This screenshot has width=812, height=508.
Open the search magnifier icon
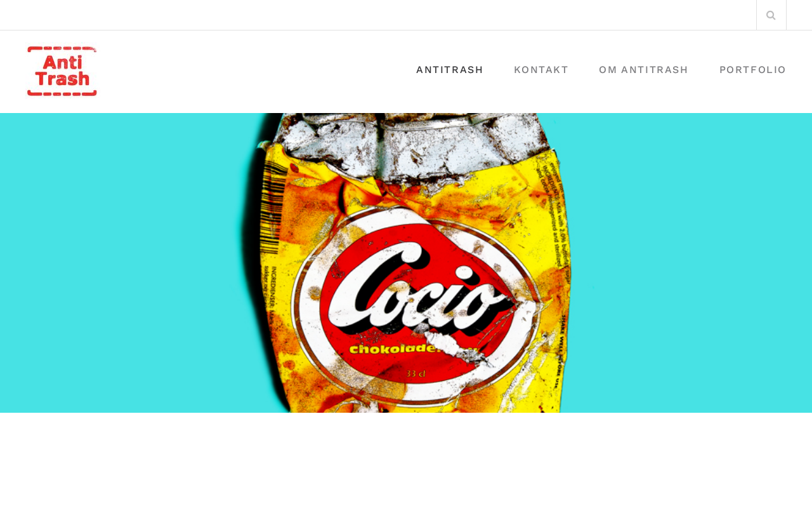771,15
